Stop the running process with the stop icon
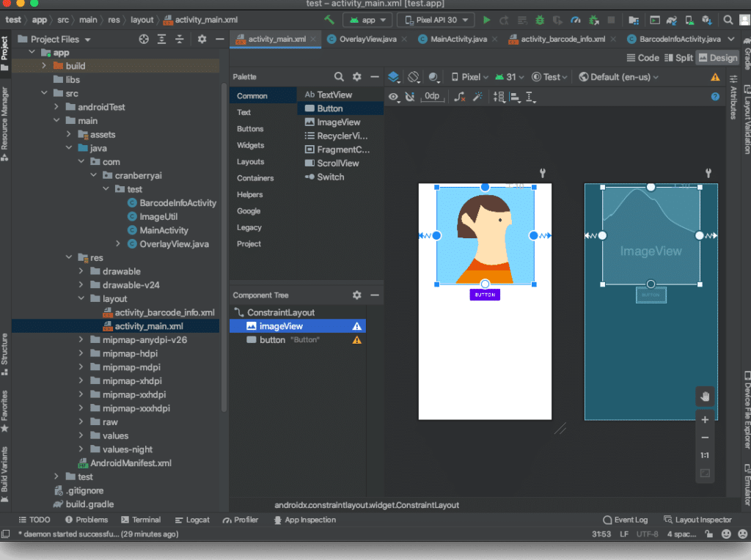The height and width of the screenshot is (560, 751). (611, 20)
